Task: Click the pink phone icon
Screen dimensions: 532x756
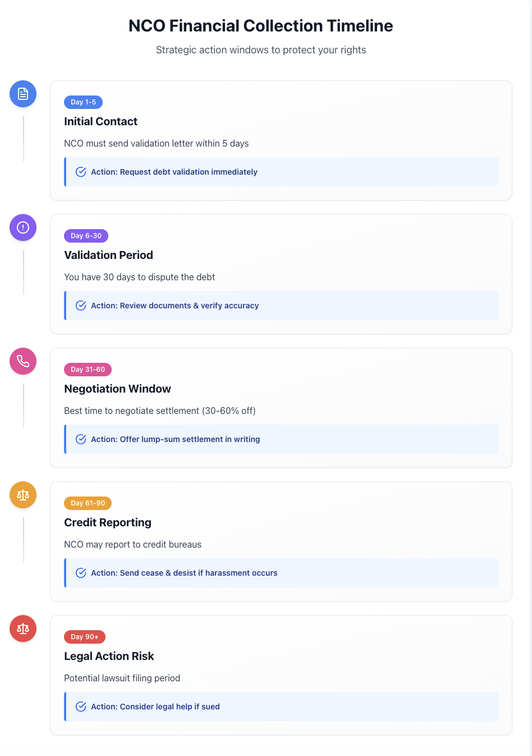Action: pyautogui.click(x=23, y=361)
